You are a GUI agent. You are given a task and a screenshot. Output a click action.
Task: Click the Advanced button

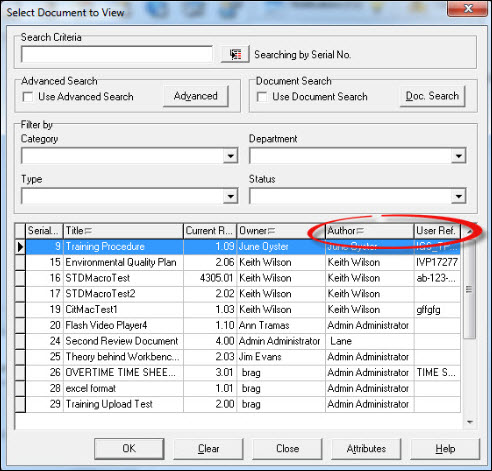(196, 96)
